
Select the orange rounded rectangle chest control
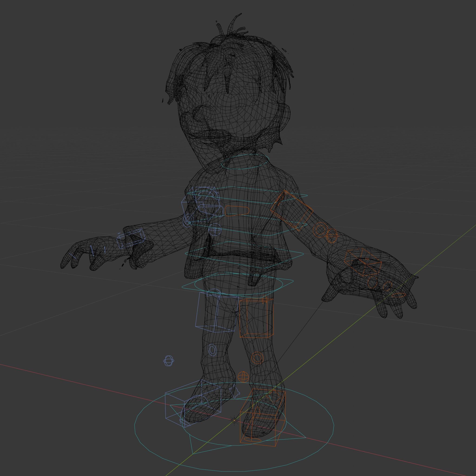(237, 211)
